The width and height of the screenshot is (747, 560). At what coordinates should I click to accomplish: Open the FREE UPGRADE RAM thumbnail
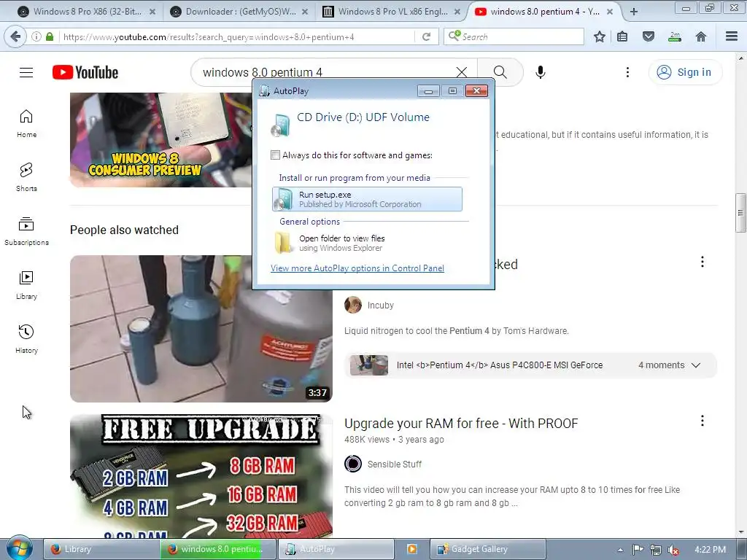click(x=201, y=476)
